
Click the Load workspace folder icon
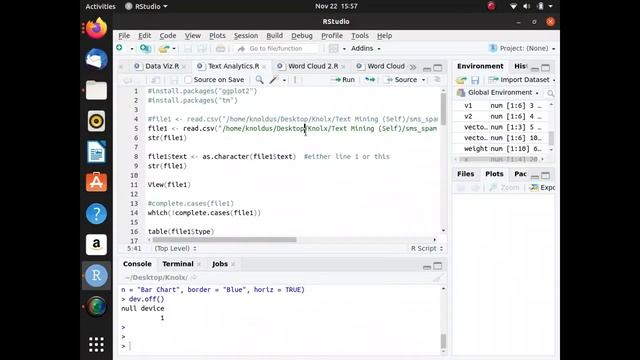(x=462, y=80)
